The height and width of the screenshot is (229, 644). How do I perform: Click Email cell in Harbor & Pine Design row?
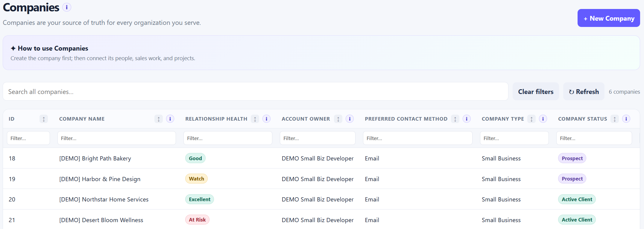372,179
